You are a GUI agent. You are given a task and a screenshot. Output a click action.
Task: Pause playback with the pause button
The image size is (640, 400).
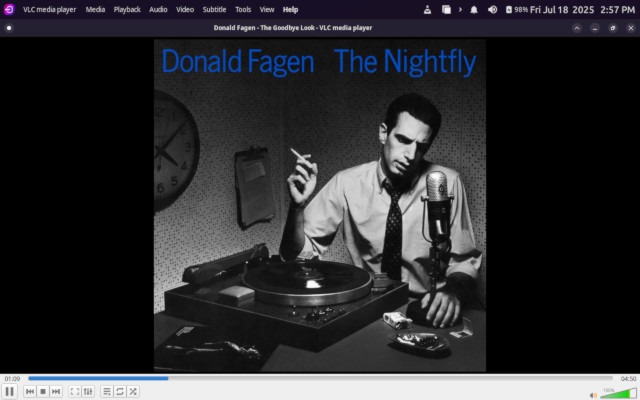point(9,391)
